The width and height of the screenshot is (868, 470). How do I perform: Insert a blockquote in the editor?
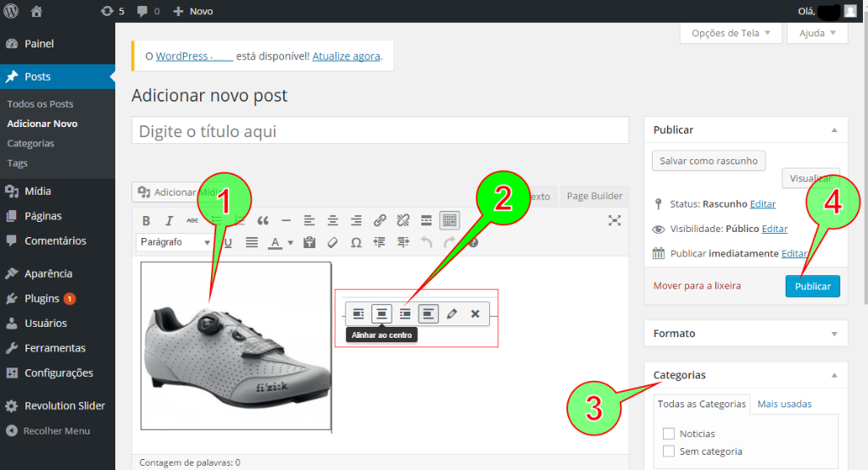pos(263,221)
